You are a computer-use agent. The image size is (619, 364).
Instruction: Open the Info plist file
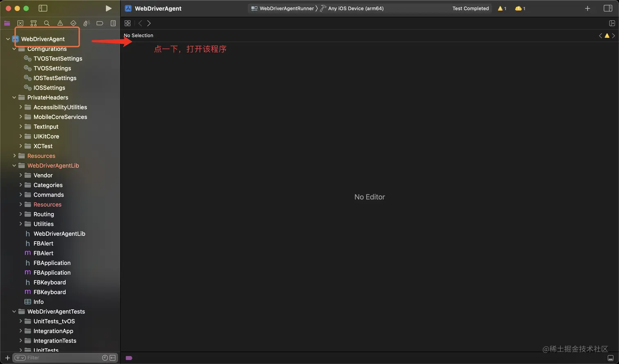click(38, 302)
